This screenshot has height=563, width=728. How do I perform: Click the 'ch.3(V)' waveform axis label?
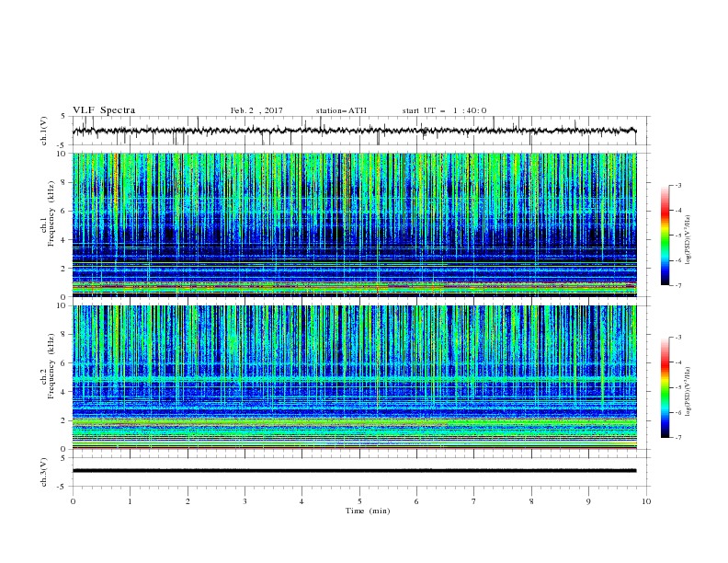(x=44, y=472)
